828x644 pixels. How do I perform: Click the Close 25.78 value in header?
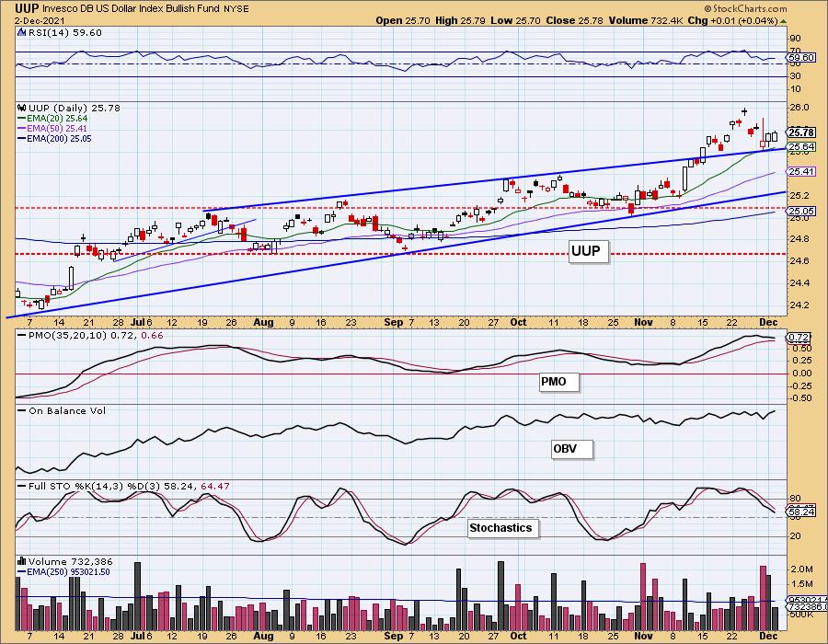[x=576, y=20]
